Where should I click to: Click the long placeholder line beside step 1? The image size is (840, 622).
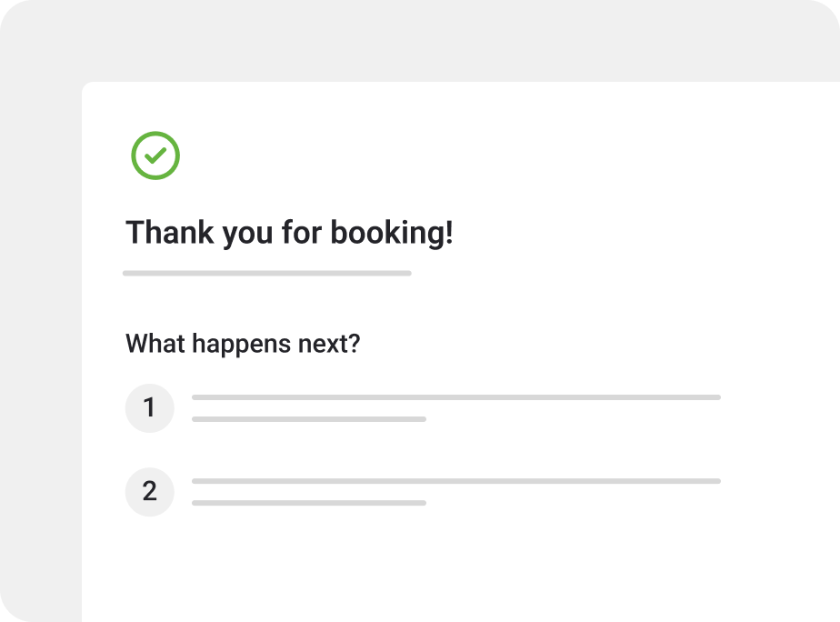(455, 397)
